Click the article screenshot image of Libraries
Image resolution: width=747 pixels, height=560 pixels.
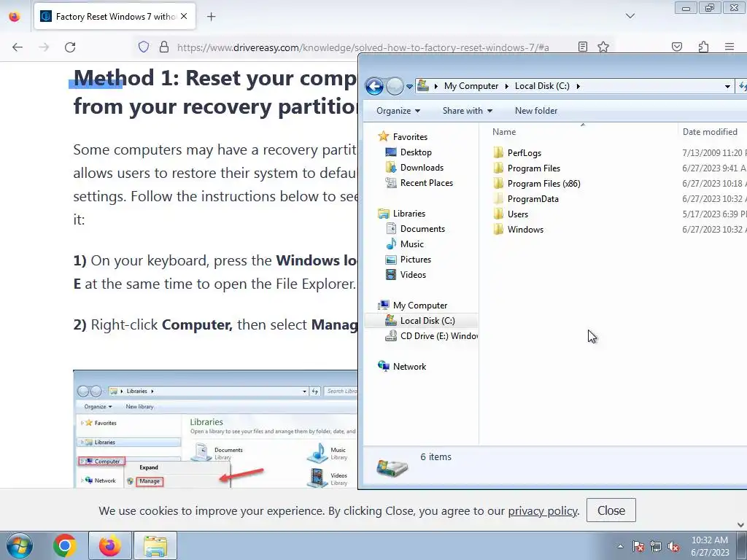(215, 429)
